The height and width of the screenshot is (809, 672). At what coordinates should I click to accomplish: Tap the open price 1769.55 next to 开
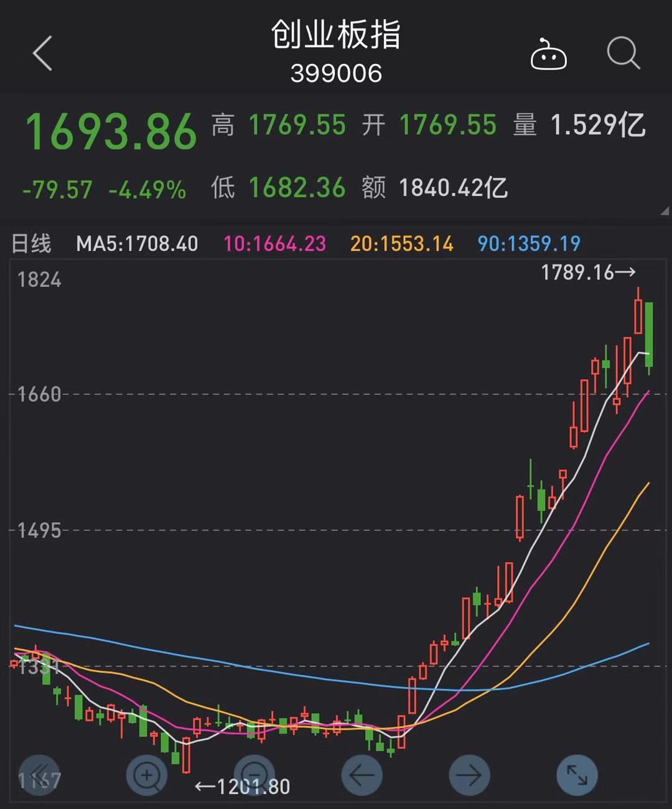[448, 125]
